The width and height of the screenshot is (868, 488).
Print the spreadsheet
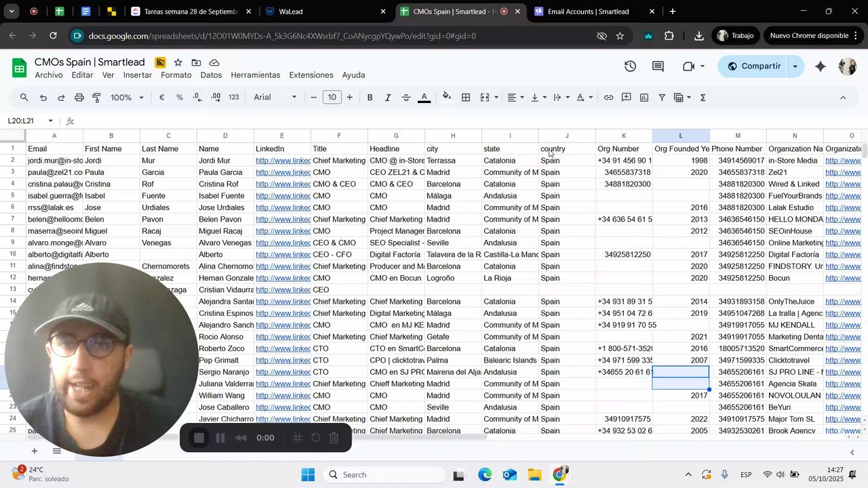(x=79, y=98)
